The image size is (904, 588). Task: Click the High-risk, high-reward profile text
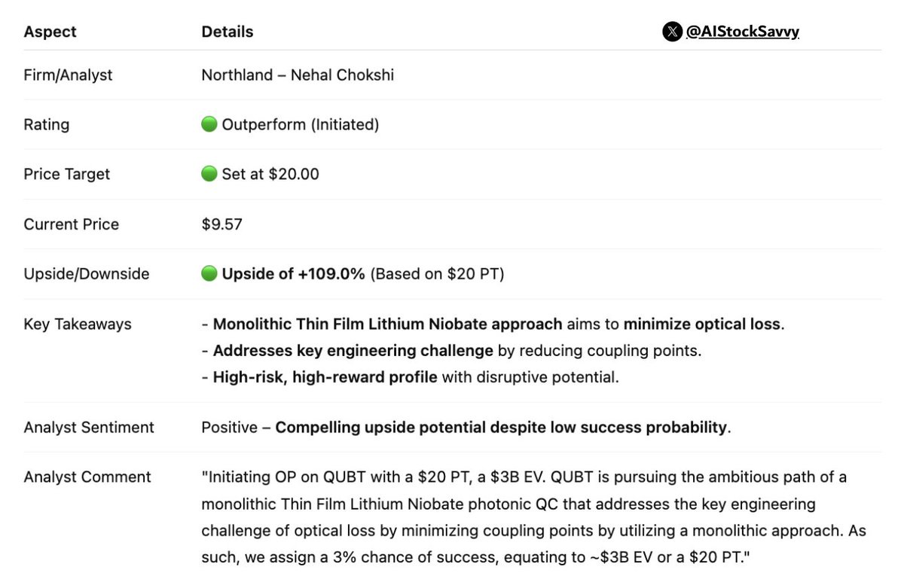325,377
